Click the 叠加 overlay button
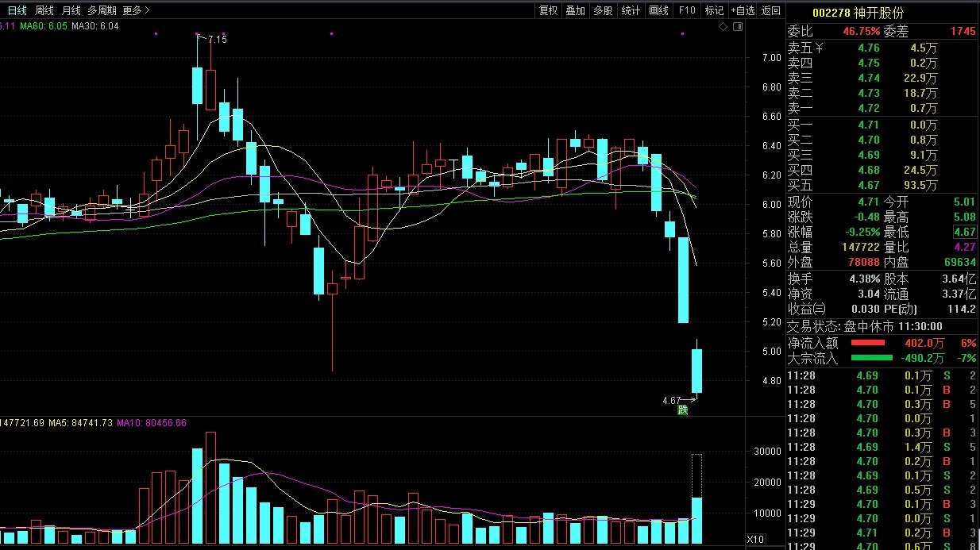Image resolution: width=980 pixels, height=550 pixels. [x=575, y=10]
